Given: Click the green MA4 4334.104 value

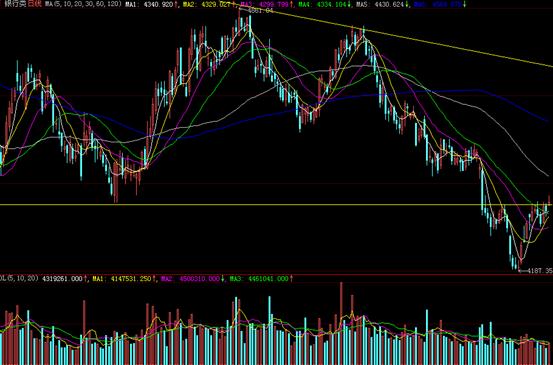Looking at the screenshot, I should [331, 4].
